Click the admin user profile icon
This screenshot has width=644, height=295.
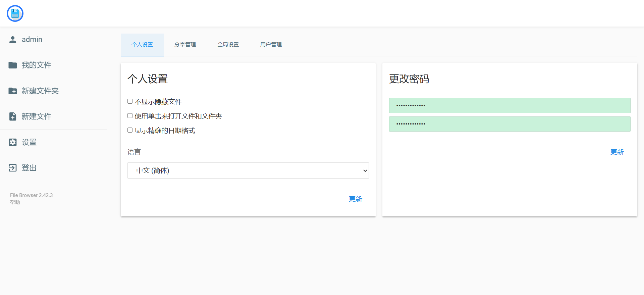tap(13, 40)
